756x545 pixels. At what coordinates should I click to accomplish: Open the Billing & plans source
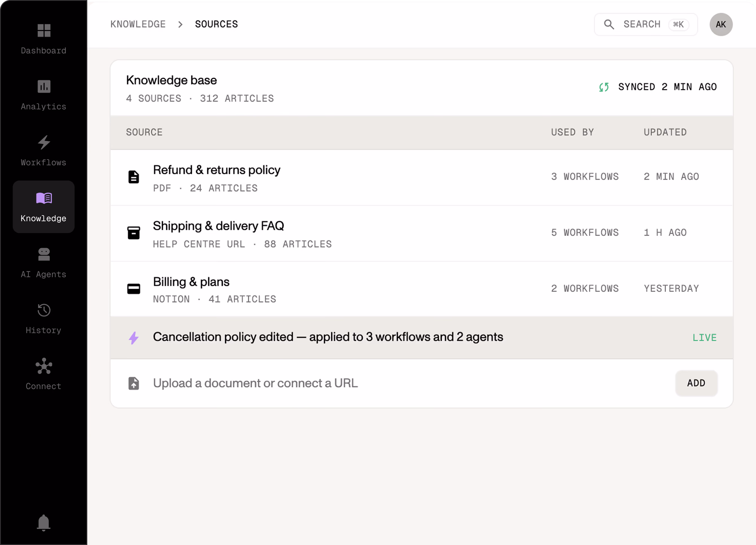tap(191, 282)
